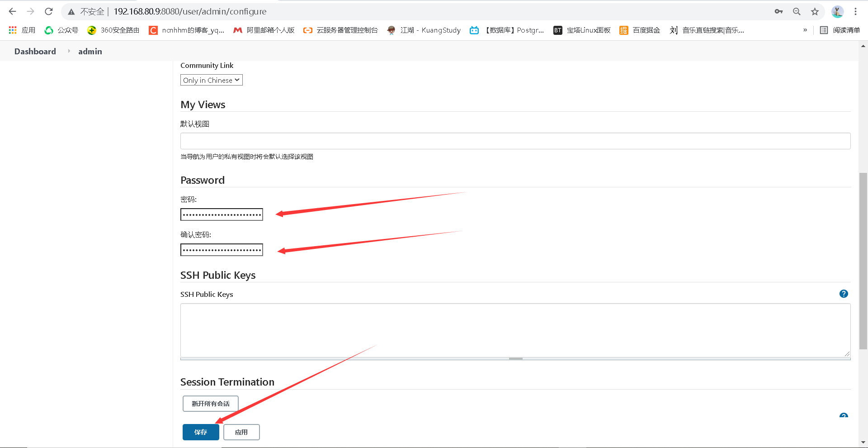Open the 应用 apps bookmark
The image size is (868, 448).
pos(22,30)
